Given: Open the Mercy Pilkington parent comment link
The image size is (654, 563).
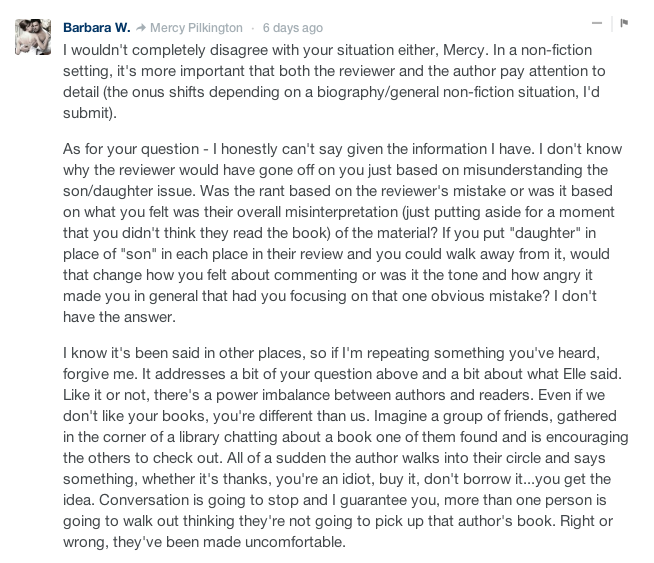Looking at the screenshot, I should (x=195, y=27).
